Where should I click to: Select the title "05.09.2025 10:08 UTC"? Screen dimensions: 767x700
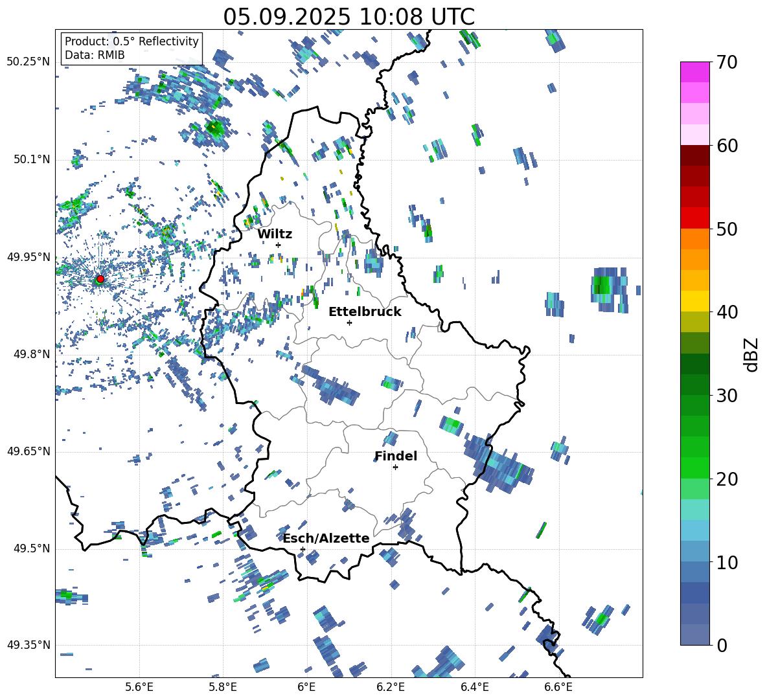(x=349, y=17)
